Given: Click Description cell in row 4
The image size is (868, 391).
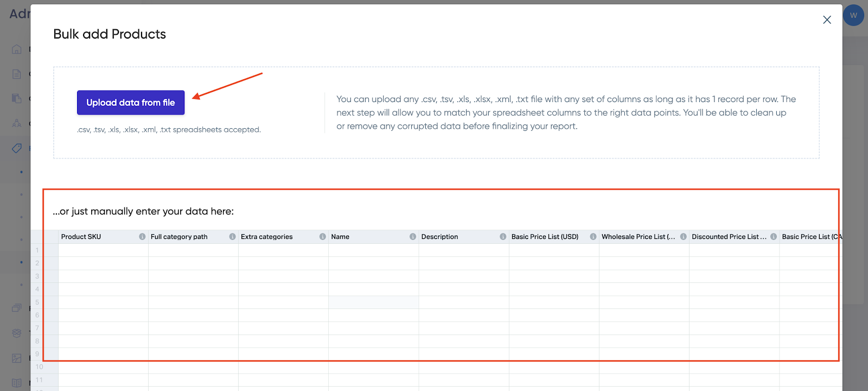Looking at the screenshot, I should tap(464, 289).
